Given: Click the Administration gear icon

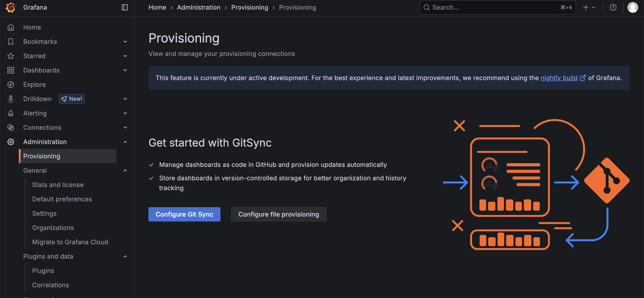Looking at the screenshot, I should pos(11,142).
